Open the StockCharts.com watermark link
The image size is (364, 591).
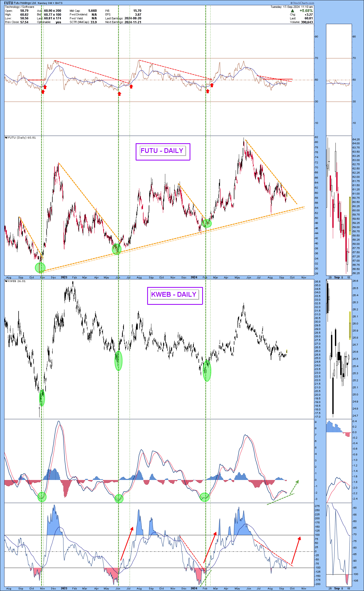point(302,3)
